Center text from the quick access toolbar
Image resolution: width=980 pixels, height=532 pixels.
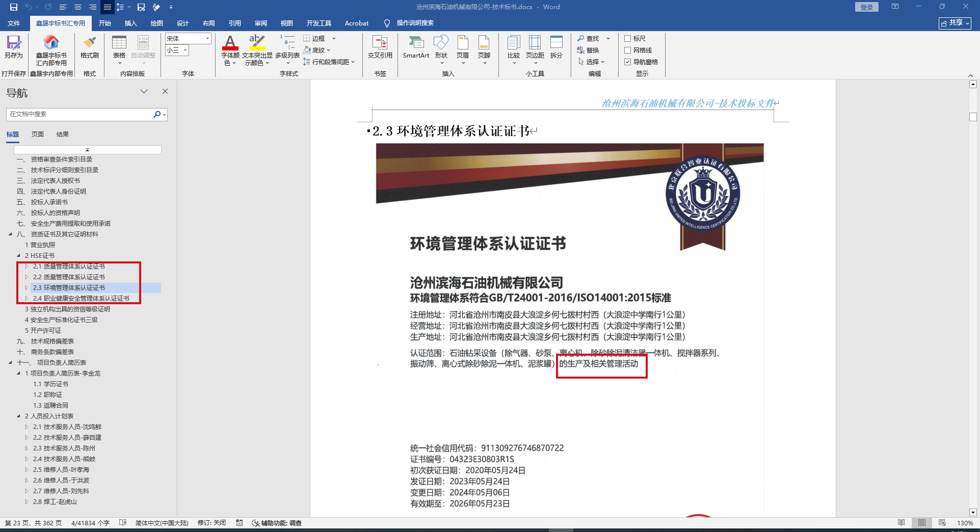pos(78,7)
